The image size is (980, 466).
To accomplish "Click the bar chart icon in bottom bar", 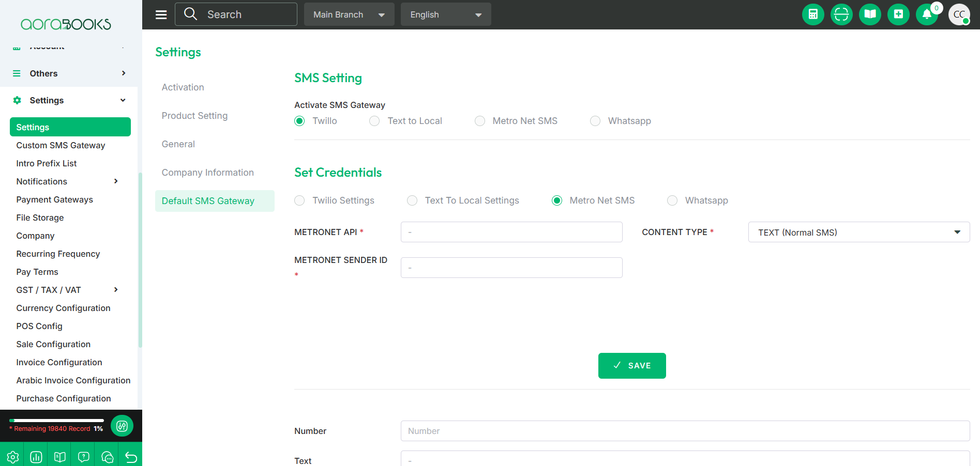I will (36, 457).
